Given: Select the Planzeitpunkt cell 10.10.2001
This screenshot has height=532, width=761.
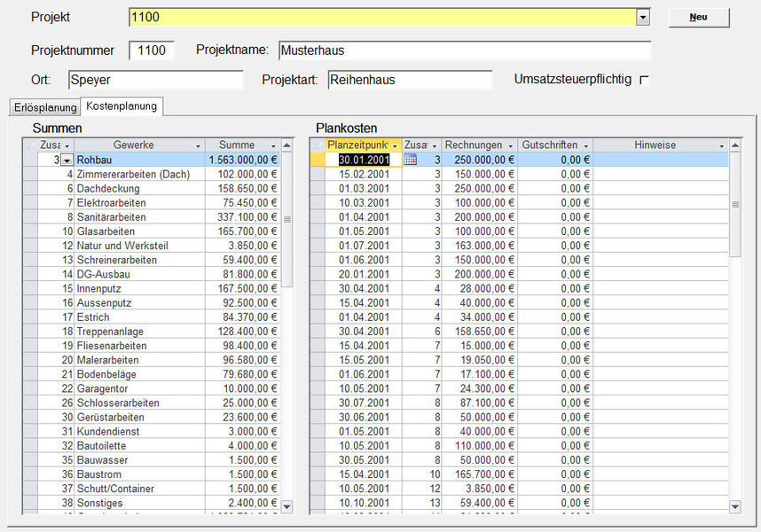Looking at the screenshot, I should [364, 504].
